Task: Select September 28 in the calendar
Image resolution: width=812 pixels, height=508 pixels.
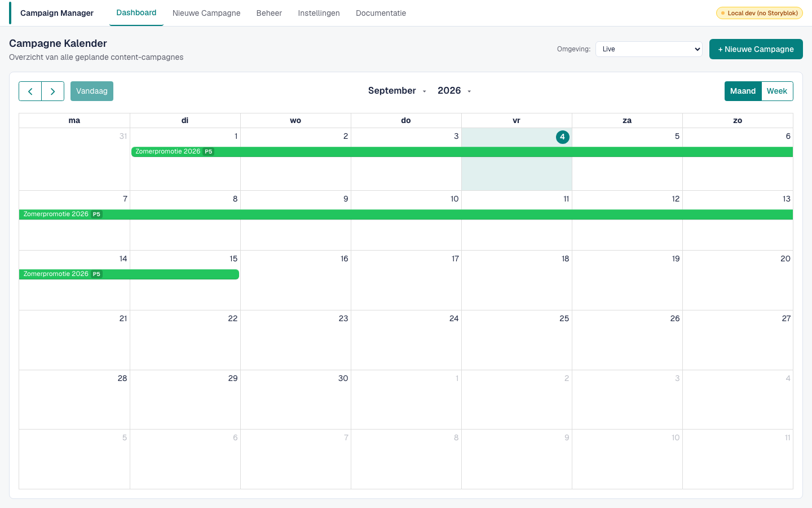Action: (74, 400)
